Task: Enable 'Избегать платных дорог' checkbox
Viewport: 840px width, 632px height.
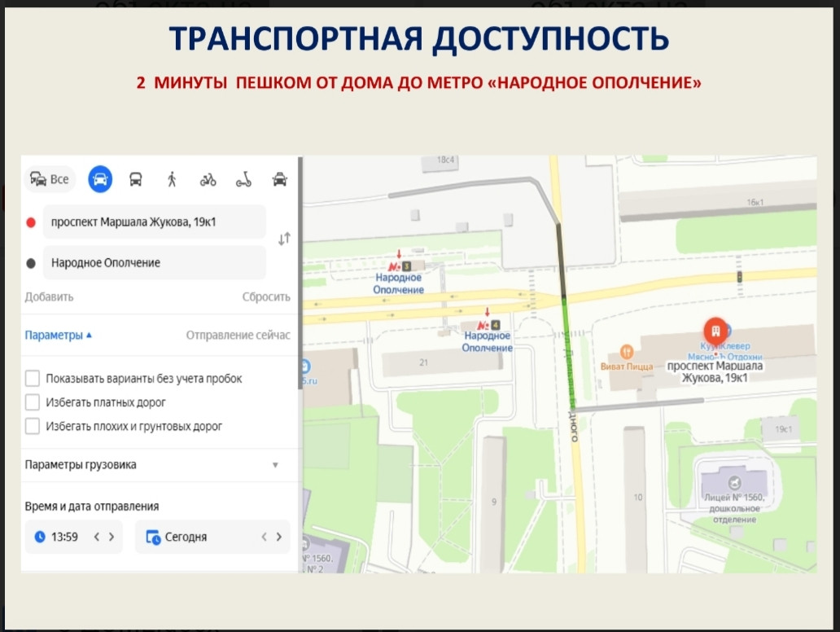Action: [x=32, y=402]
